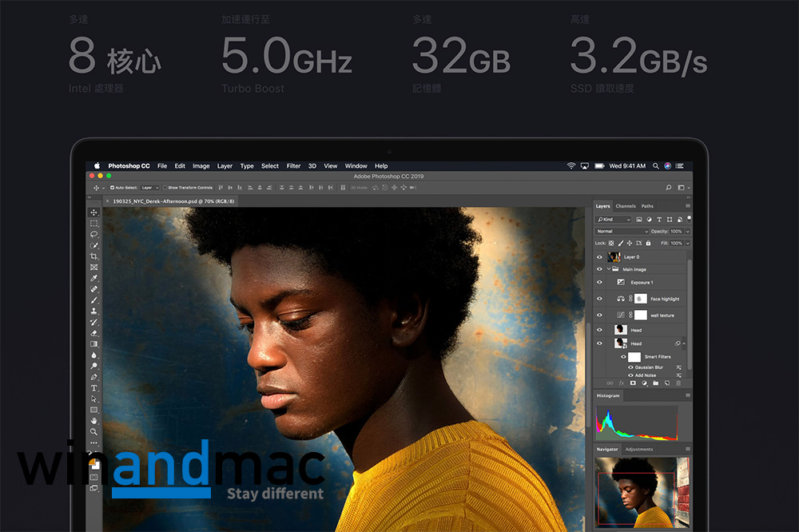Activate the Hand tool
Image resolution: width=799 pixels, height=532 pixels.
[x=94, y=420]
